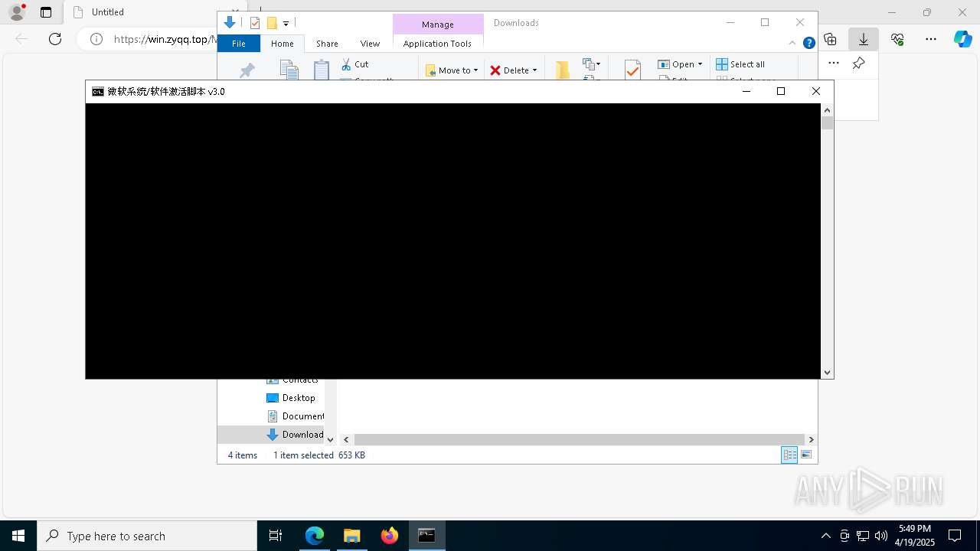This screenshot has height=551, width=980.
Task: Expand Delete dropdown arrow in ribbon
Action: (x=534, y=70)
